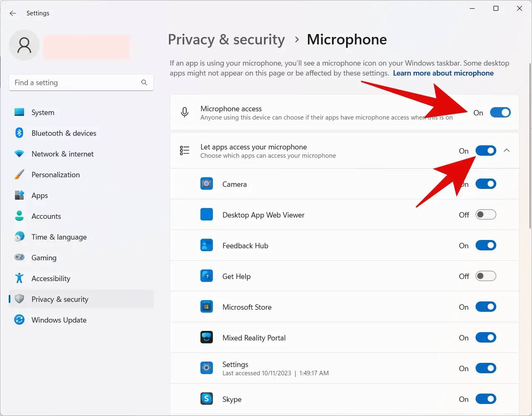Click the Mixed Reality Portal icon

coord(207,338)
